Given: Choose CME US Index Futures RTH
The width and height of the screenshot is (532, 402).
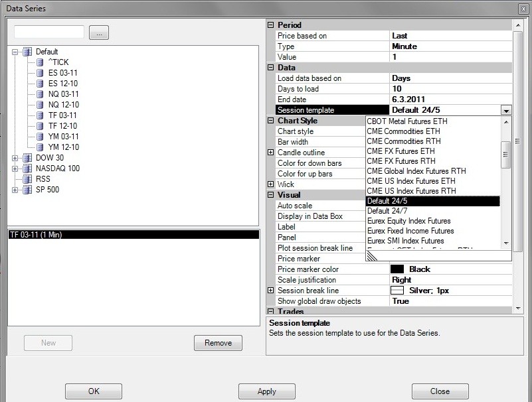Looking at the screenshot, I should click(x=412, y=191).
